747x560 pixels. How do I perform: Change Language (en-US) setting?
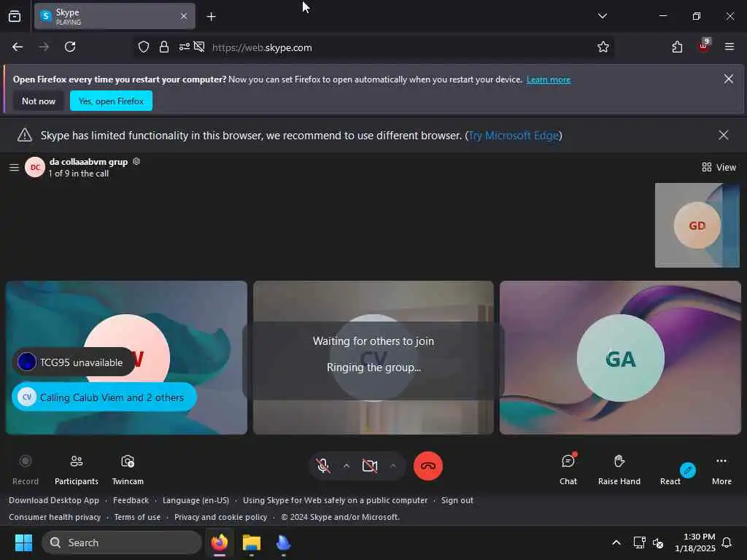[x=196, y=500]
